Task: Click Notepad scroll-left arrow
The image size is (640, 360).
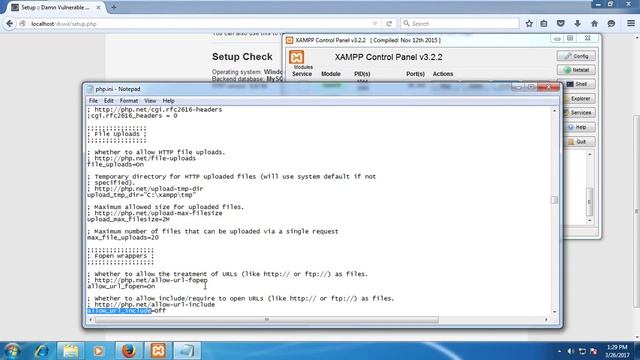Action: point(90,320)
